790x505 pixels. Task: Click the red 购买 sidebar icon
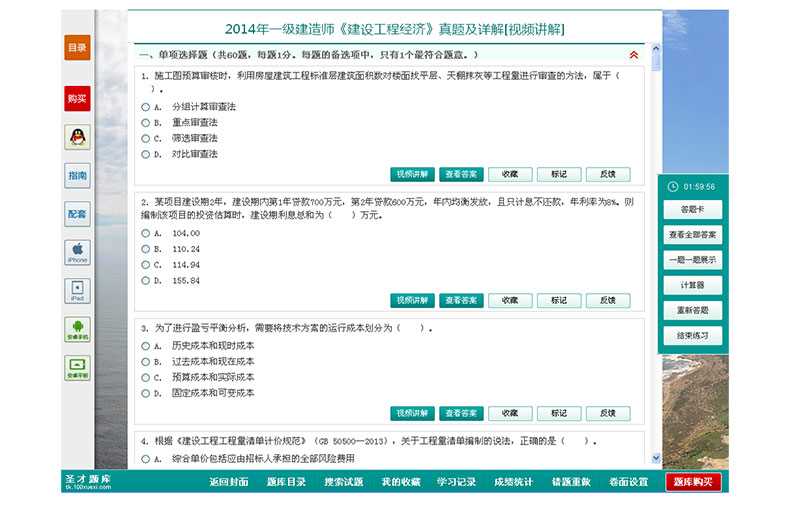click(77, 98)
